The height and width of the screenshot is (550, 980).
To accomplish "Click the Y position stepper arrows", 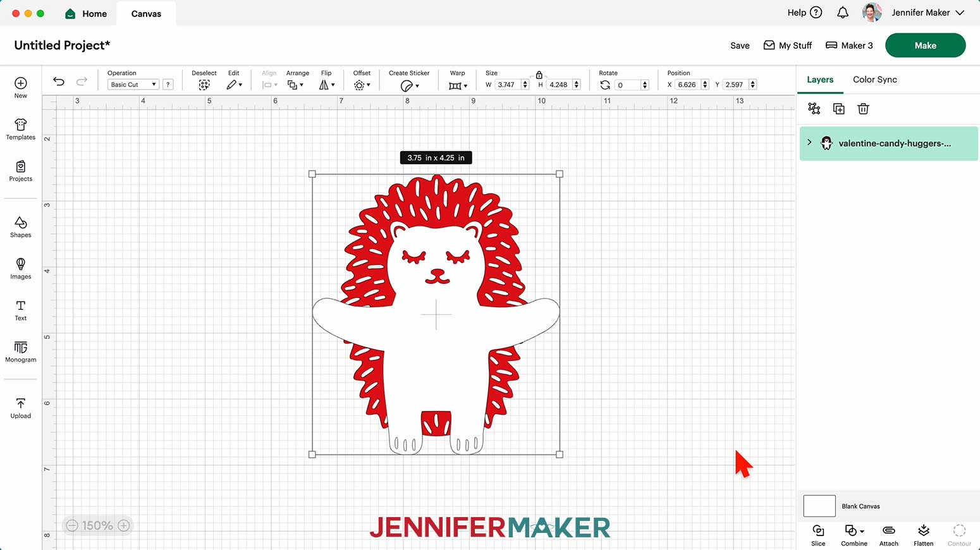I will pyautogui.click(x=752, y=85).
